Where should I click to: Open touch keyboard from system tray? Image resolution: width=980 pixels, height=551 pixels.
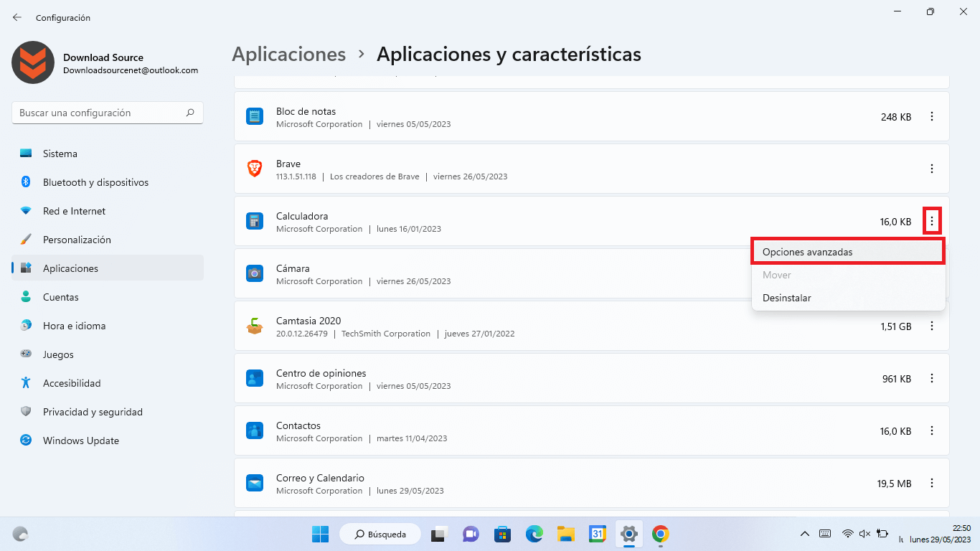point(826,534)
